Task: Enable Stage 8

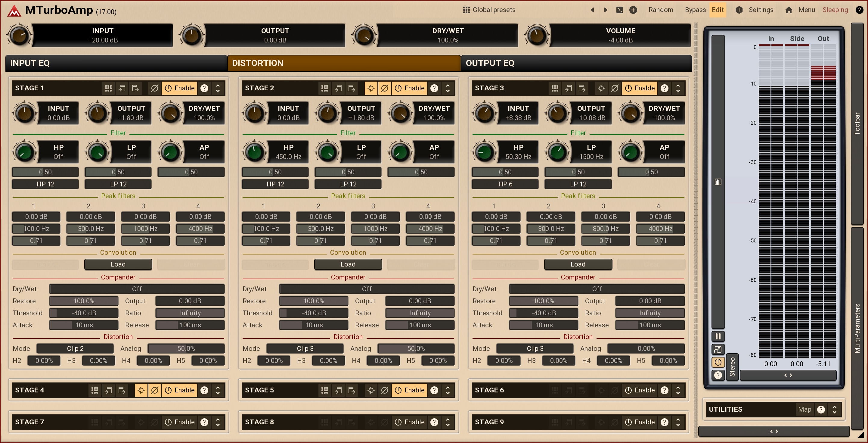Action: point(409,422)
